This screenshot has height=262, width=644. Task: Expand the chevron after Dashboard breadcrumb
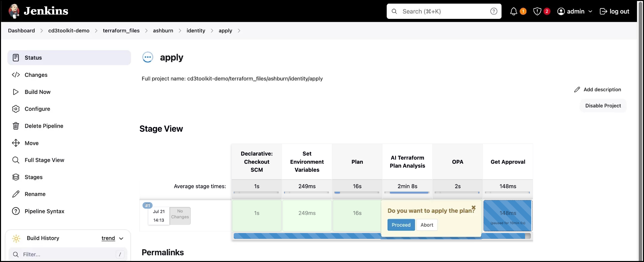click(41, 31)
